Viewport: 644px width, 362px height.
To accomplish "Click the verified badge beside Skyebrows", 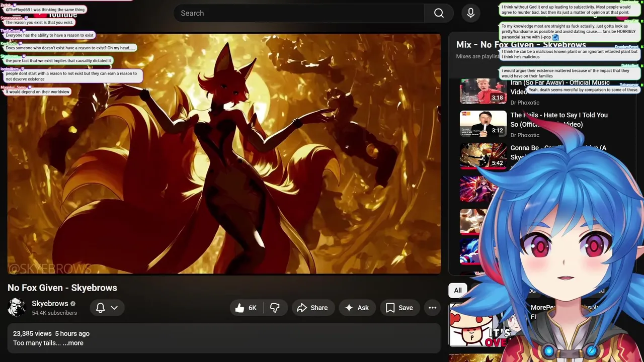I will click(x=73, y=304).
